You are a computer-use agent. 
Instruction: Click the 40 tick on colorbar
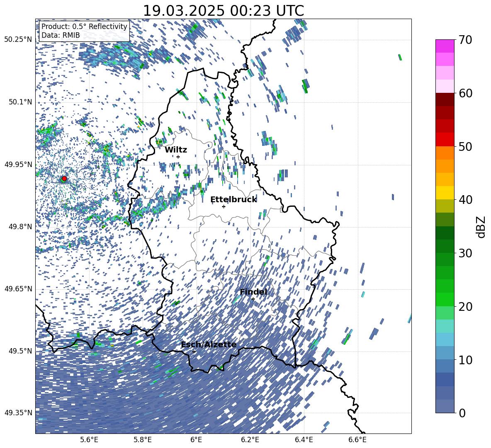click(465, 200)
